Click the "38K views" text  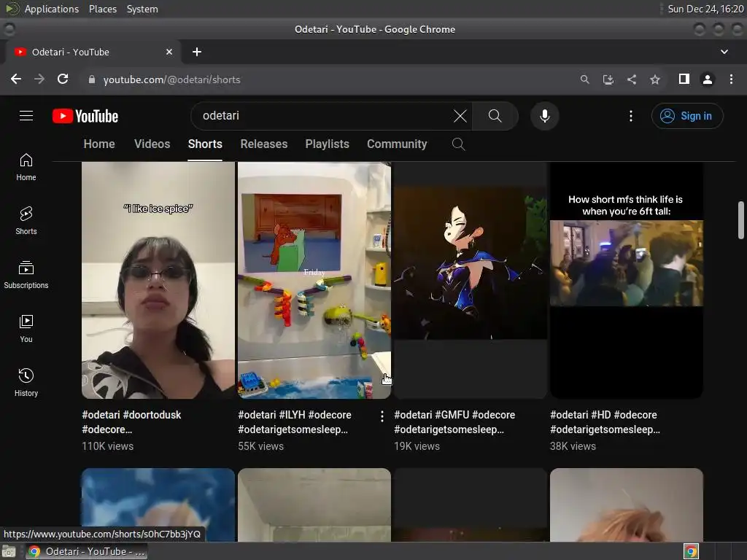[x=573, y=446]
